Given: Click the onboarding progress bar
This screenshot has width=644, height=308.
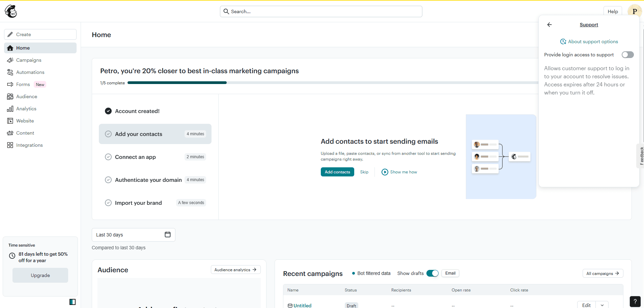Looking at the screenshot, I should pyautogui.click(x=332, y=83).
